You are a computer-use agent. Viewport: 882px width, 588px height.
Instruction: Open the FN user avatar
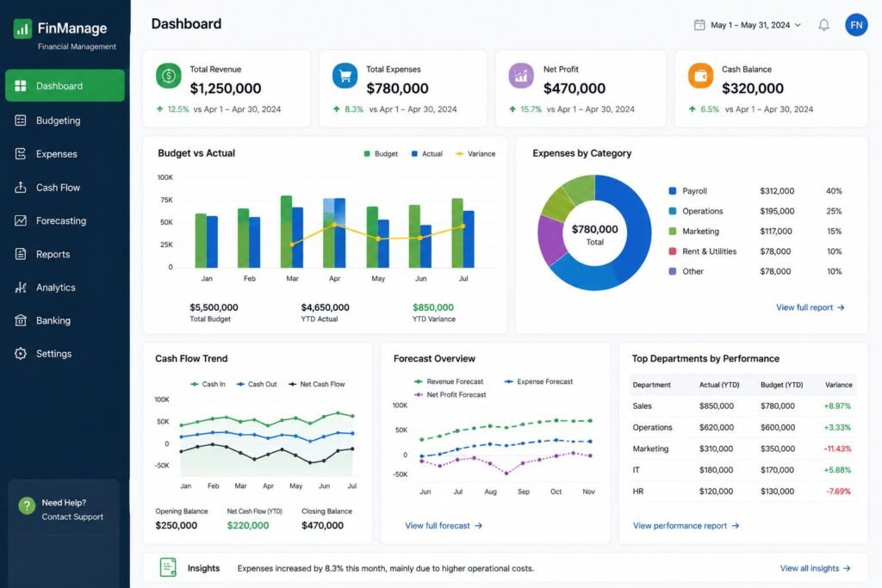tap(856, 25)
